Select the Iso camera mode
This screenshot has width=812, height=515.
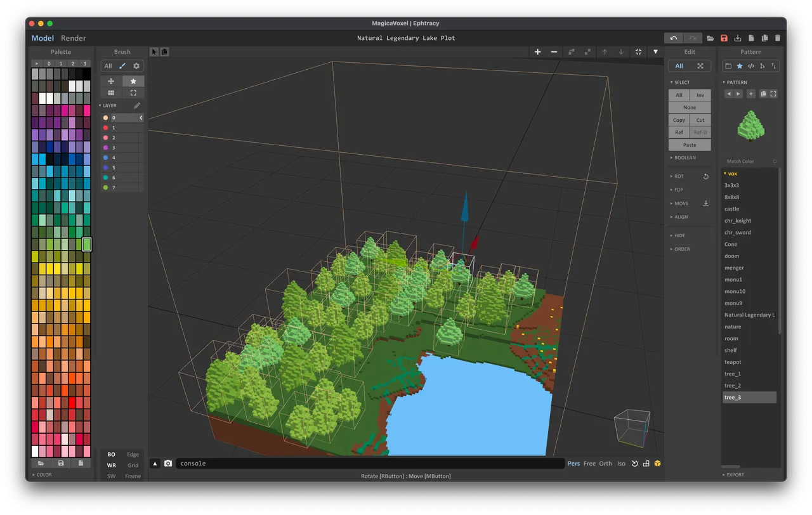pyautogui.click(x=621, y=464)
